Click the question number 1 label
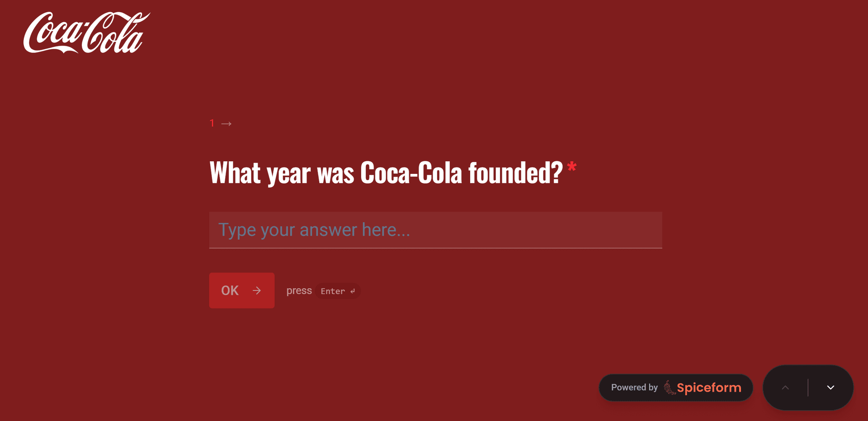The width and height of the screenshot is (868, 421). click(212, 123)
